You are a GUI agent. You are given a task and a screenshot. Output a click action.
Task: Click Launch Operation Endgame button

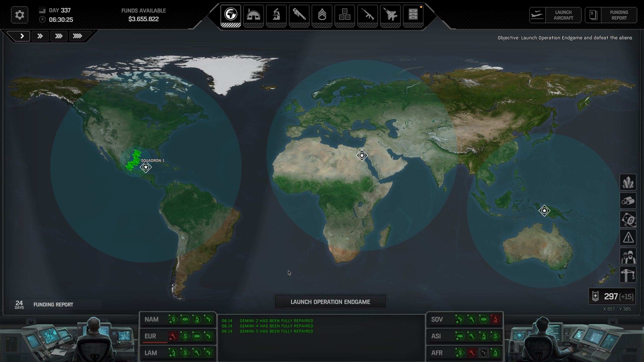330,302
